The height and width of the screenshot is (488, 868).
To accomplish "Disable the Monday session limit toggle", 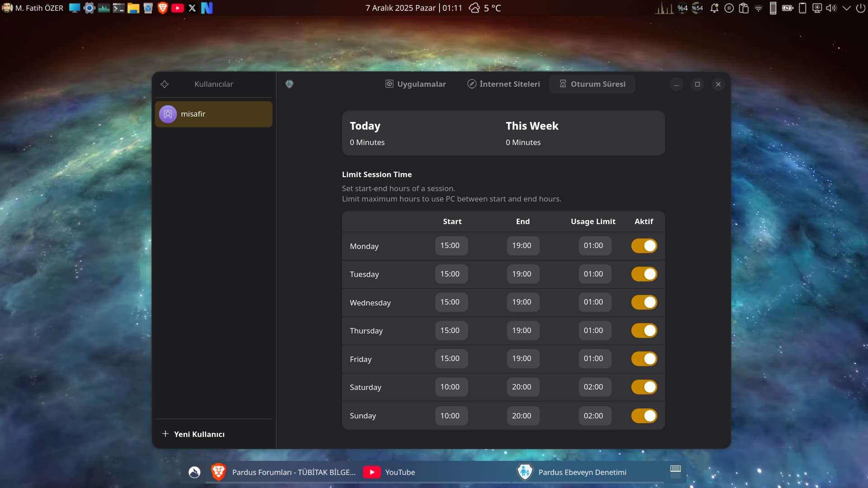I will coord(644,246).
